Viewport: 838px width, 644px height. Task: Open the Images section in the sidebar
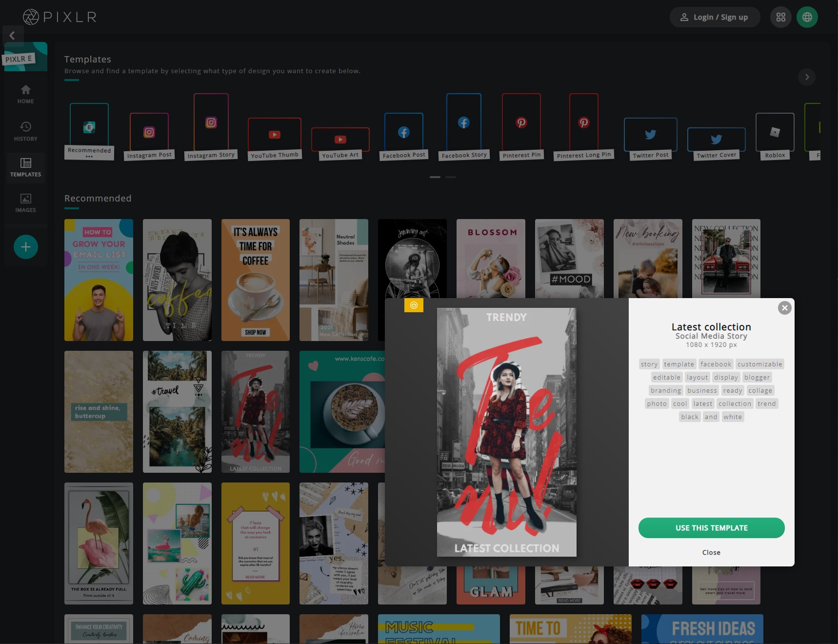pyautogui.click(x=25, y=202)
